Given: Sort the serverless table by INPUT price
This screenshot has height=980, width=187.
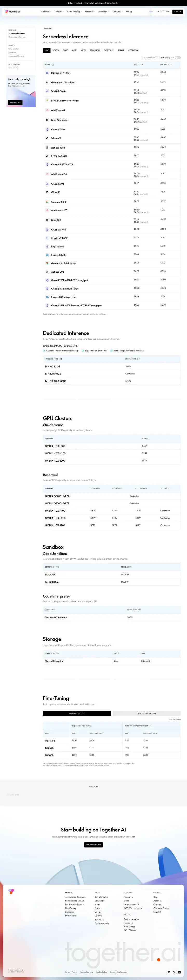Looking at the screenshot, I should click(139, 65).
